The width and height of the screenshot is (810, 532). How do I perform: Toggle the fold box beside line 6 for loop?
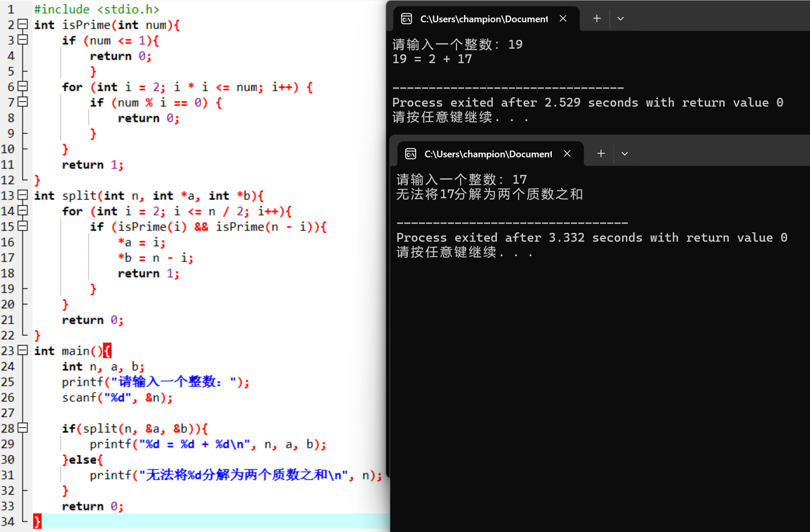[22, 86]
